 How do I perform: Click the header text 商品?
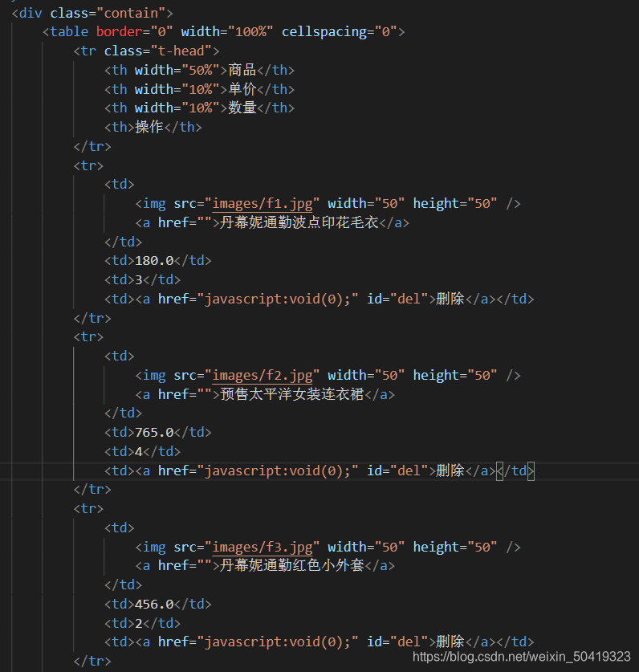pos(242,70)
